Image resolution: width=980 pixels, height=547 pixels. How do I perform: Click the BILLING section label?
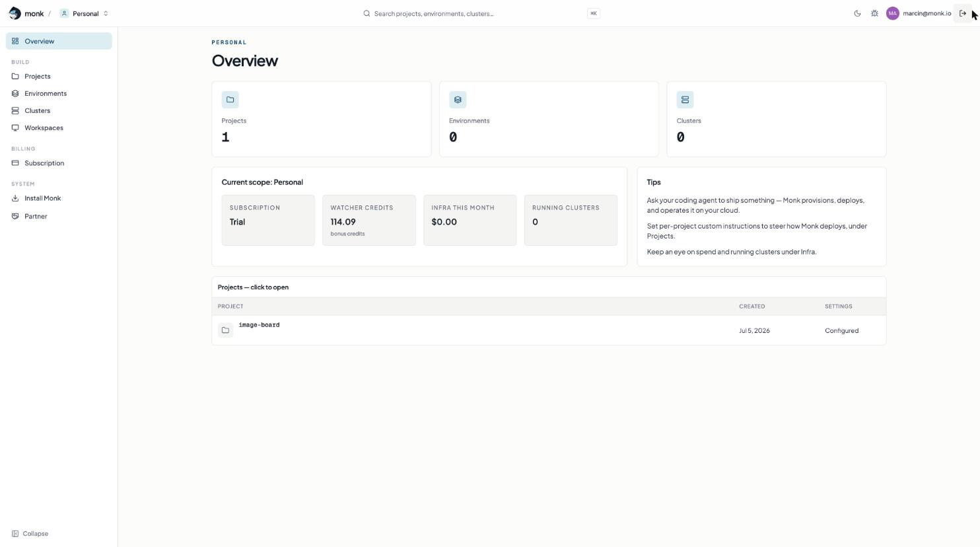pos(23,149)
